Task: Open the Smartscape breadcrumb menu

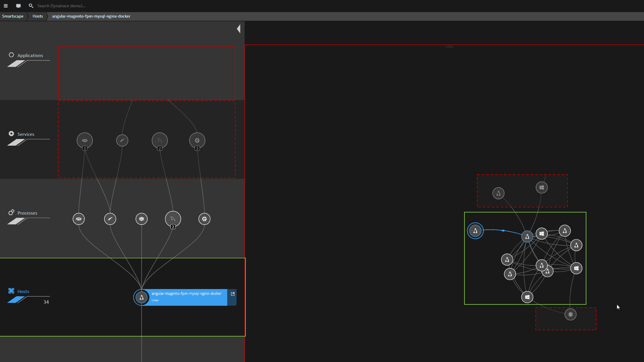Action: click(12, 16)
